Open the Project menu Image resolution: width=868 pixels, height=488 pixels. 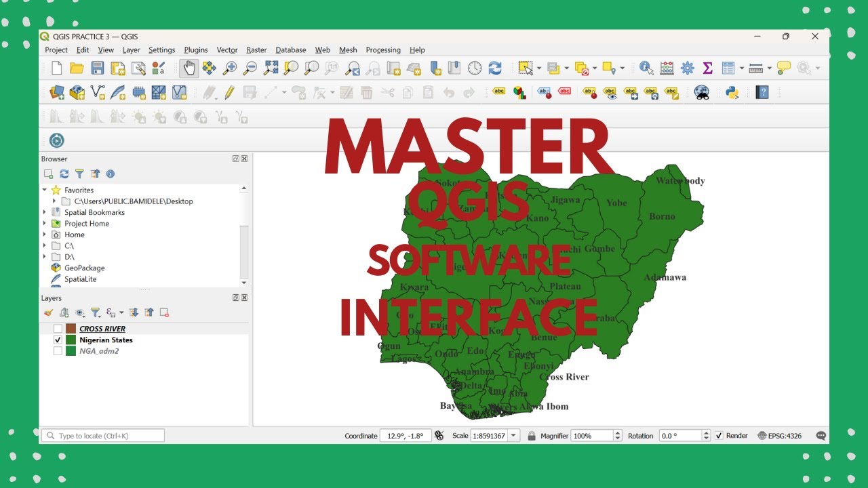tap(56, 49)
